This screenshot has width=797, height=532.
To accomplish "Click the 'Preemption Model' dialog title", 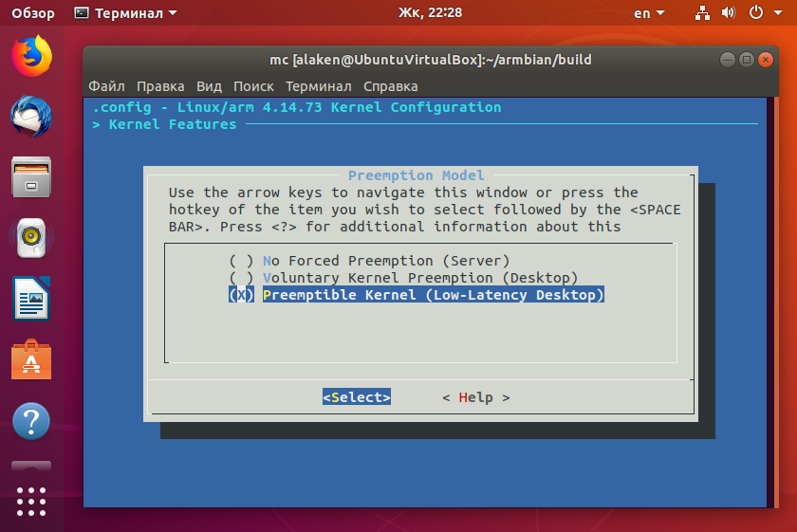I will click(417, 175).
